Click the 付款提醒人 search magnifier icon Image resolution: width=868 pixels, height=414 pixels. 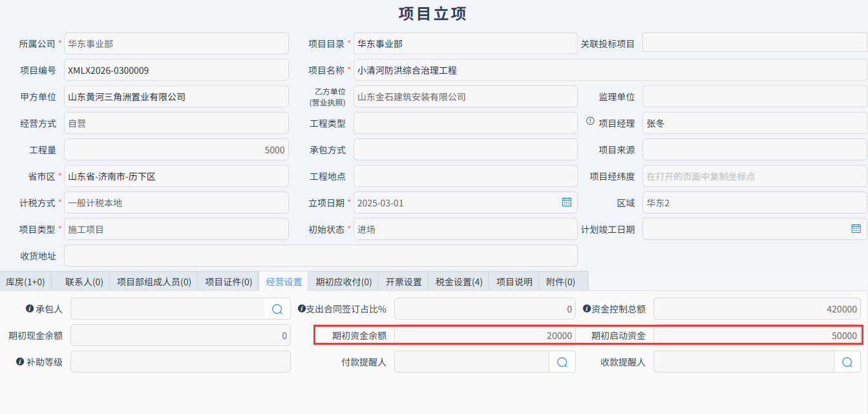pos(562,362)
